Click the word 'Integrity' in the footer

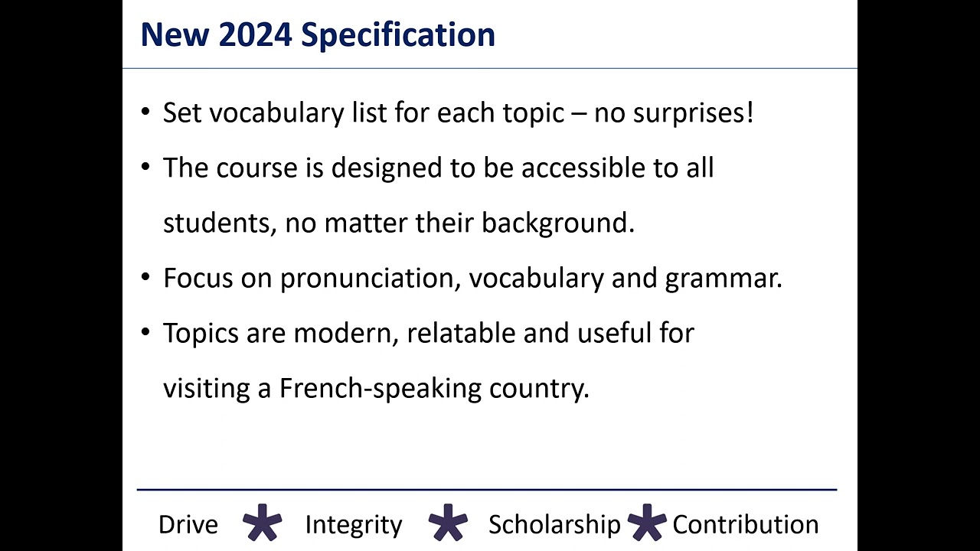coord(353,525)
